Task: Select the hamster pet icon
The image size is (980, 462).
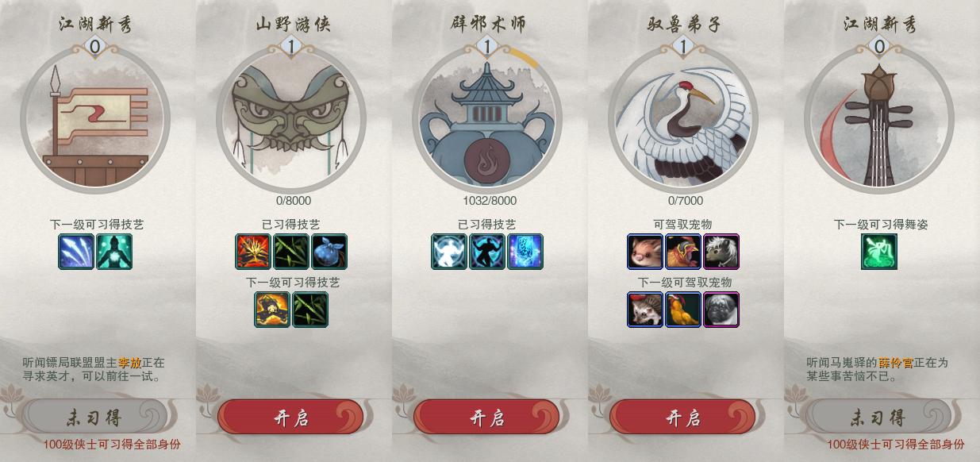Action: click(645, 252)
